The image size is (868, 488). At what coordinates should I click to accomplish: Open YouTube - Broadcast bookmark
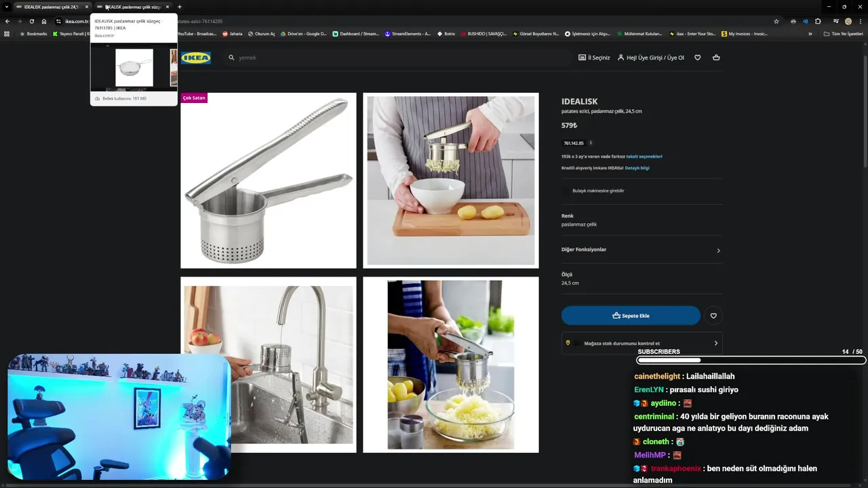(197, 33)
